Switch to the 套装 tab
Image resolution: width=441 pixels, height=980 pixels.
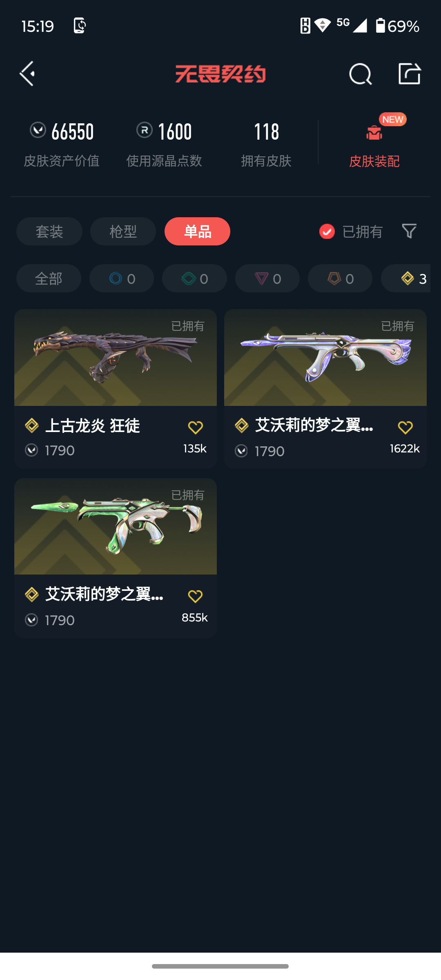[49, 232]
